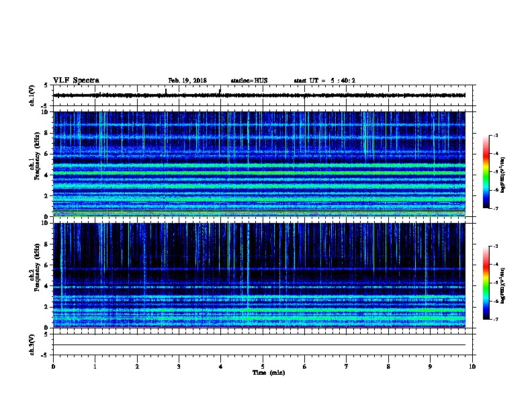The image size is (532, 411).
Task: Click the "station=HUS" label
Action: 249,81
